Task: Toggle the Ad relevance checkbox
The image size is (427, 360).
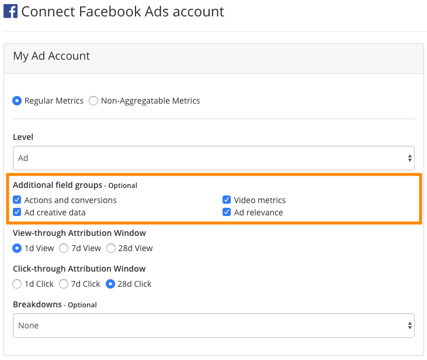Action: [x=227, y=212]
